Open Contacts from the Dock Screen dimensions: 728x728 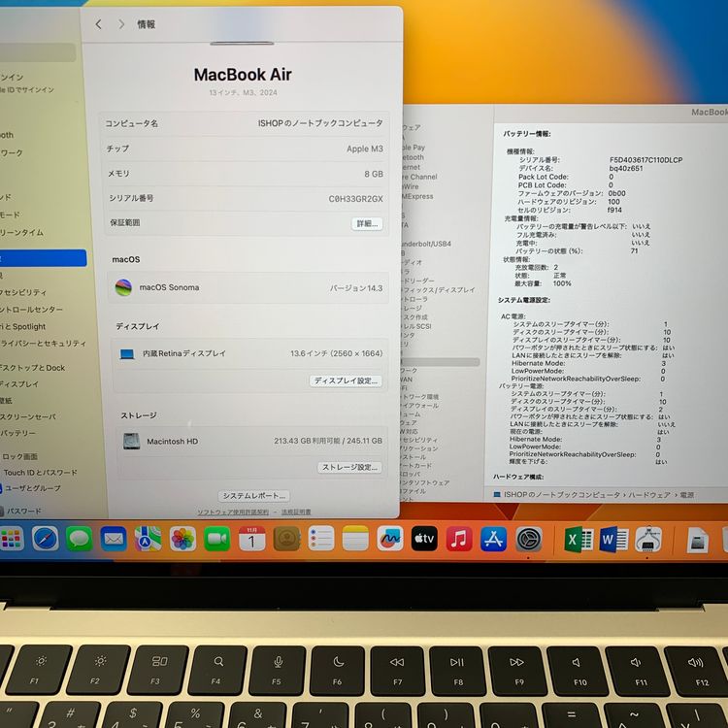286,539
